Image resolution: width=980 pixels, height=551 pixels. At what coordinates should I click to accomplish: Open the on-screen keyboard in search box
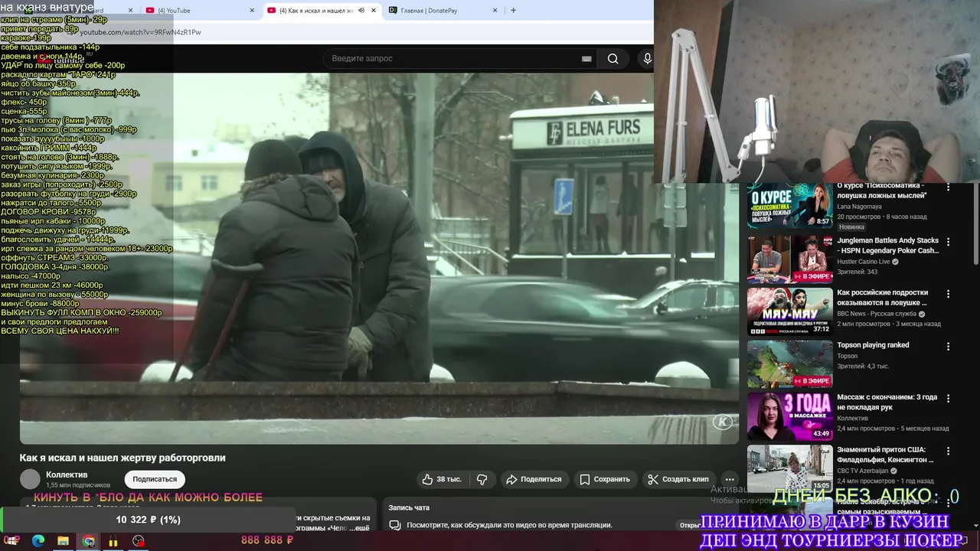coord(586,59)
